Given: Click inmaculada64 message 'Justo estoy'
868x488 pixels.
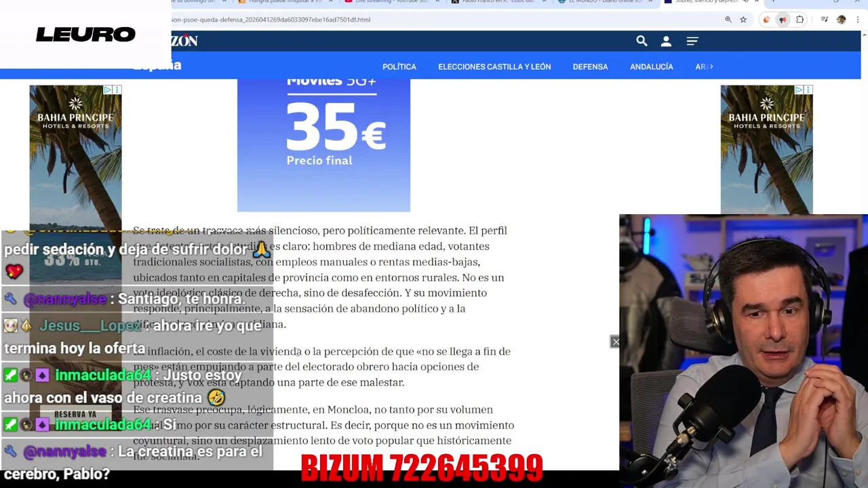Looking at the screenshot, I should tap(202, 375).
